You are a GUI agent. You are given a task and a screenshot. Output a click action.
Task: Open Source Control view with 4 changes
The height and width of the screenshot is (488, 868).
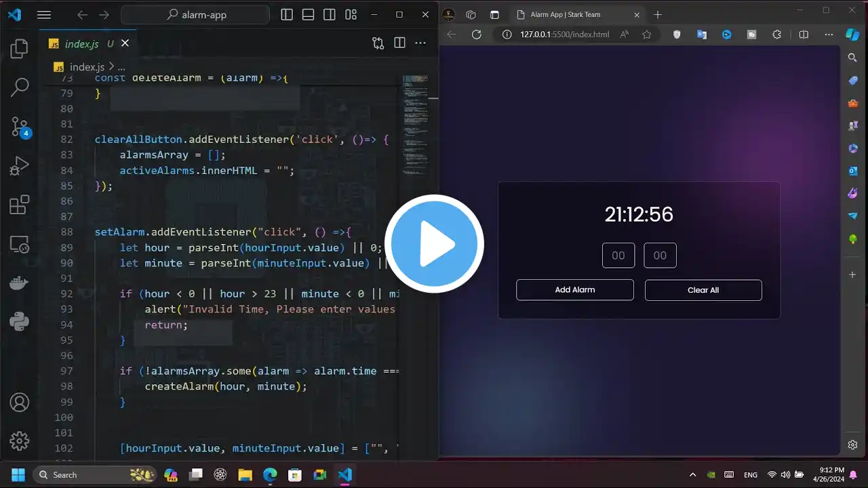point(20,127)
